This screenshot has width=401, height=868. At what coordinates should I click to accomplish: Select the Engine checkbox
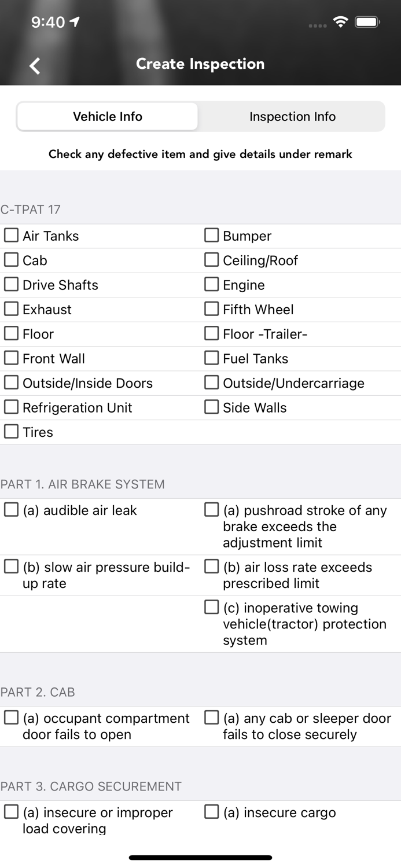tap(212, 284)
